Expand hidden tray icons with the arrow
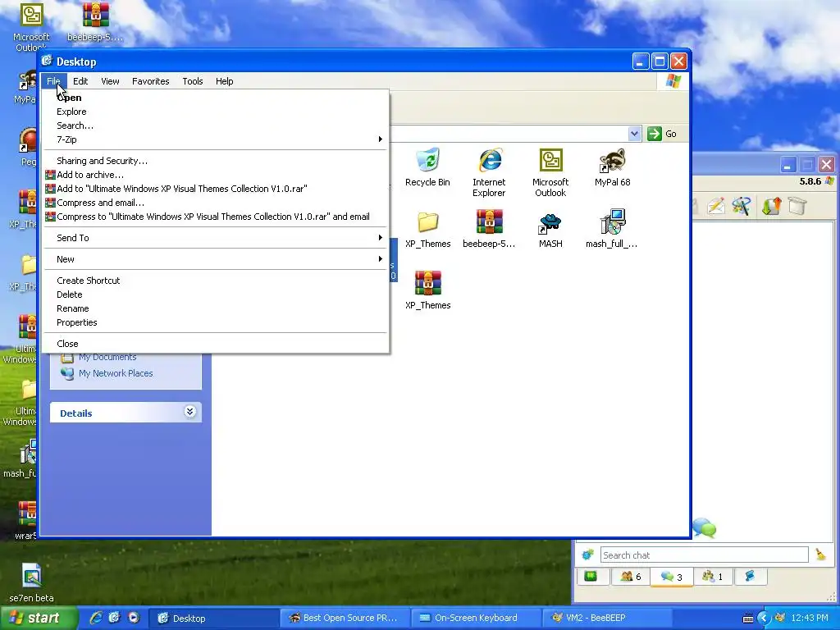Screen dimensions: 840x630 764,619
